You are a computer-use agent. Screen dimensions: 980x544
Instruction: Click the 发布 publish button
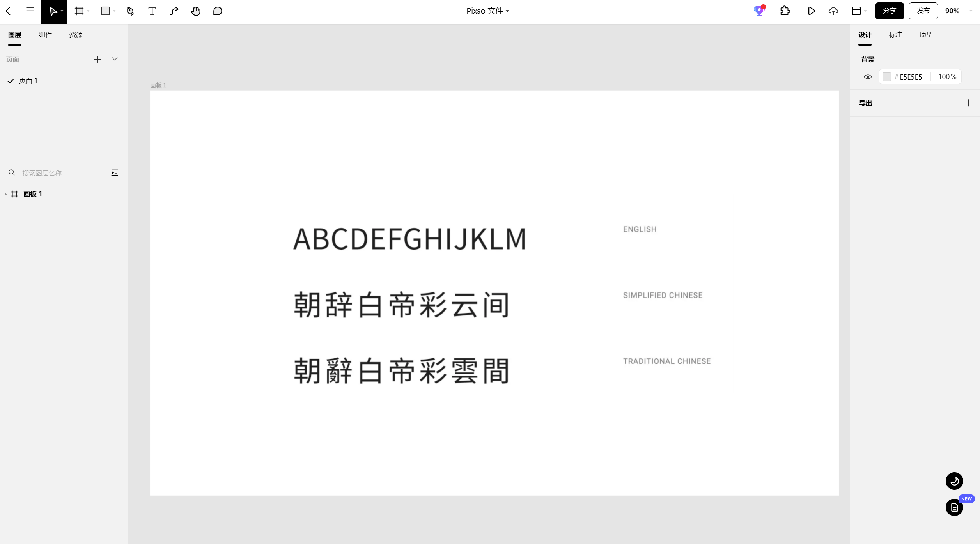[923, 11]
